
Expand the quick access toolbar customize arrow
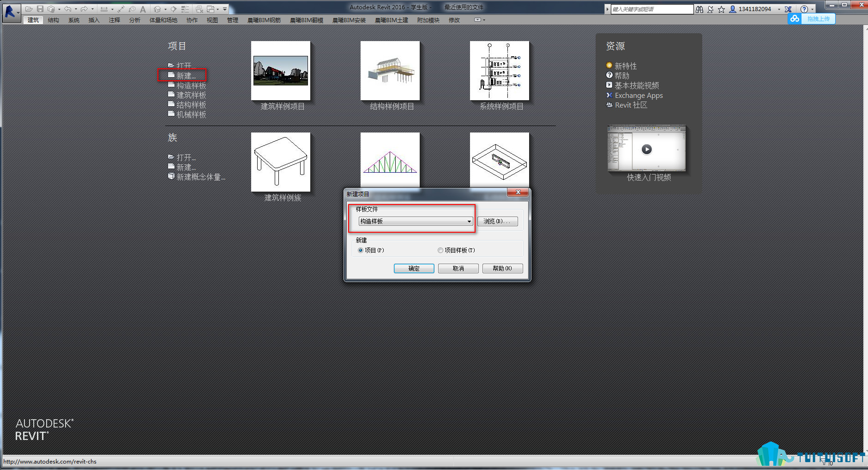click(225, 9)
